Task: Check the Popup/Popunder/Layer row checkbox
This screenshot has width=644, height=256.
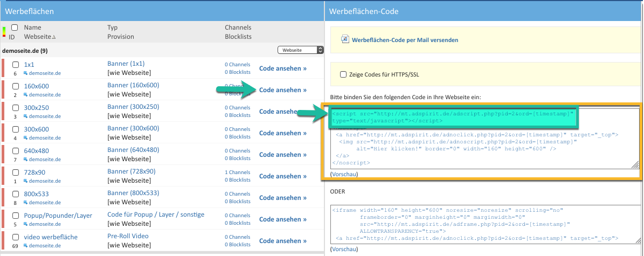Action: pyautogui.click(x=16, y=216)
